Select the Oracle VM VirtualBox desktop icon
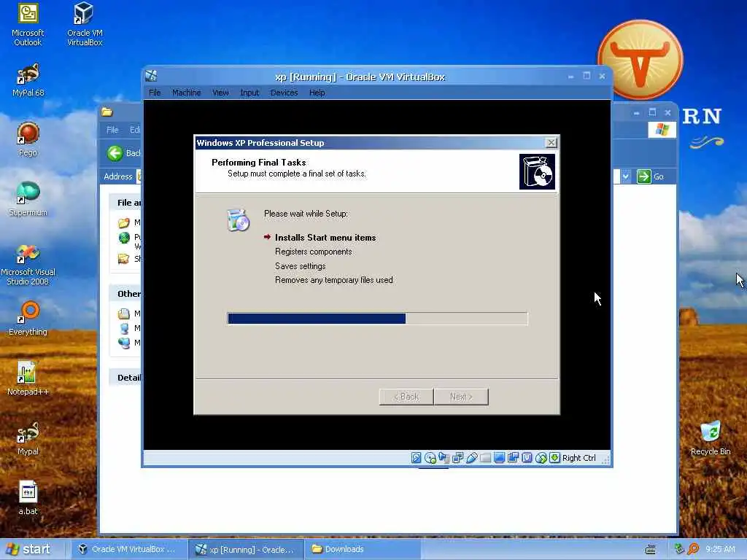 (x=85, y=25)
